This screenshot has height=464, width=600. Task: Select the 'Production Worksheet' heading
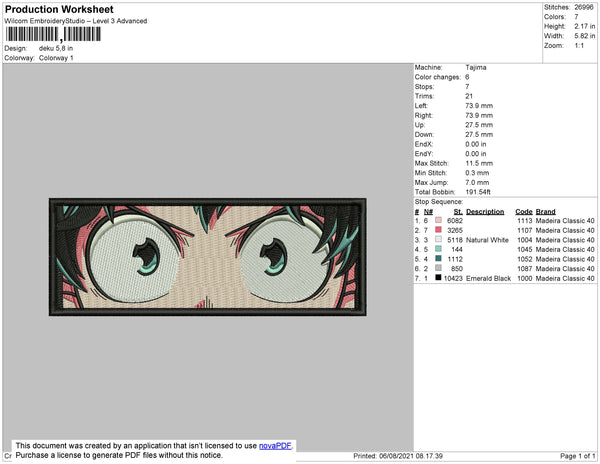pyautogui.click(x=59, y=10)
